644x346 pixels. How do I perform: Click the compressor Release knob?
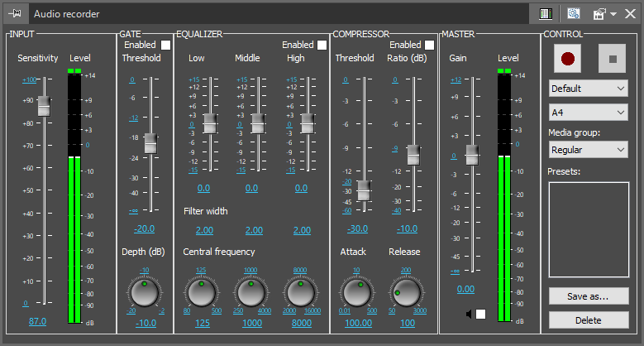click(x=406, y=291)
